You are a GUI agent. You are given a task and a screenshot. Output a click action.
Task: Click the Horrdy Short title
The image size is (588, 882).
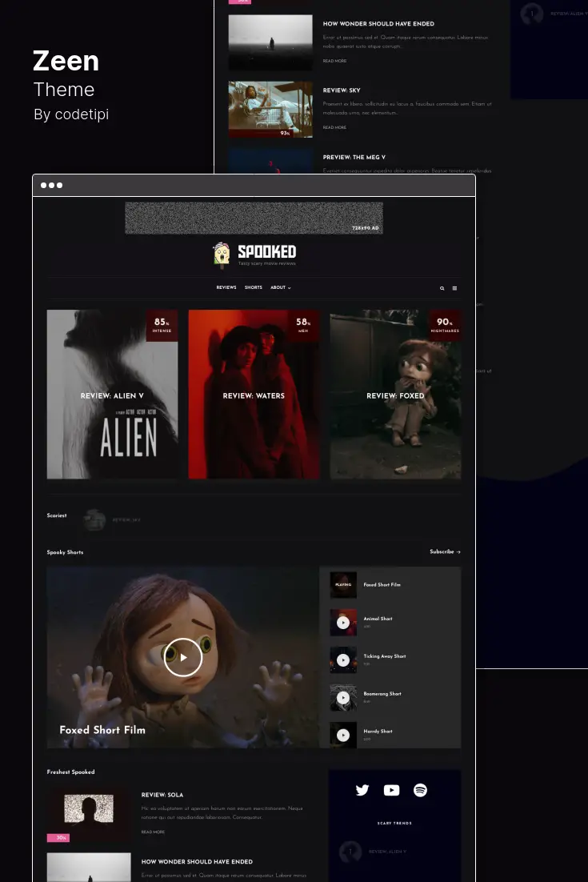[x=378, y=732]
